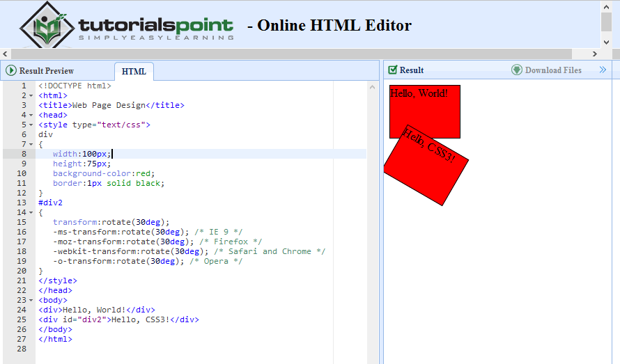Screen dimensions: 620x364
Task: Click the page scrollbar up arrow
Action: coord(606,7)
